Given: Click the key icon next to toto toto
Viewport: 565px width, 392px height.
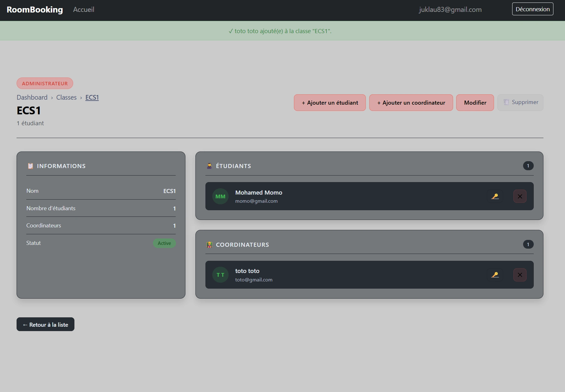Looking at the screenshot, I should (495, 275).
